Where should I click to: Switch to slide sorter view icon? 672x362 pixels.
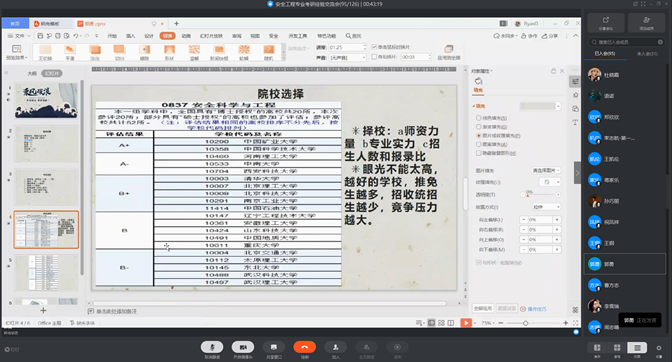(x=441, y=323)
